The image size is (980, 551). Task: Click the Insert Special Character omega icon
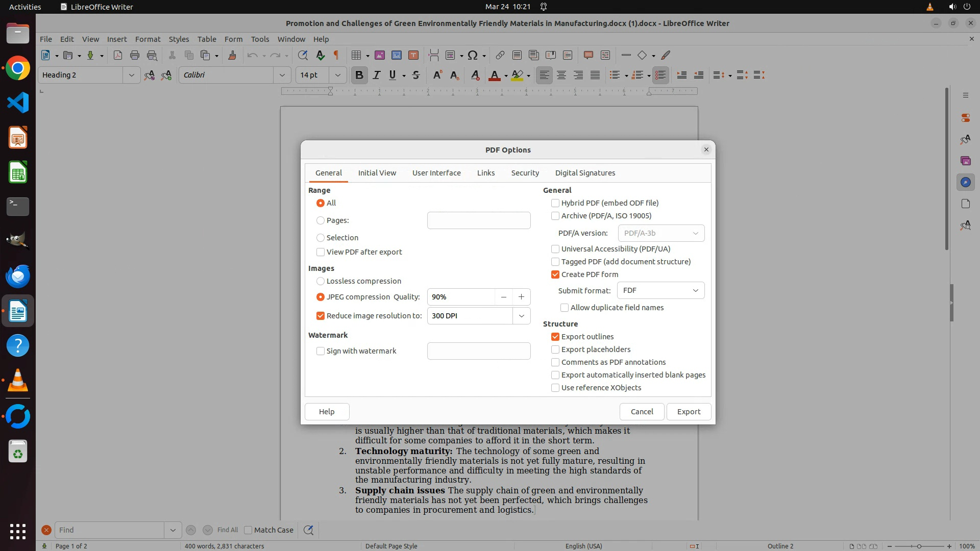tap(473, 55)
